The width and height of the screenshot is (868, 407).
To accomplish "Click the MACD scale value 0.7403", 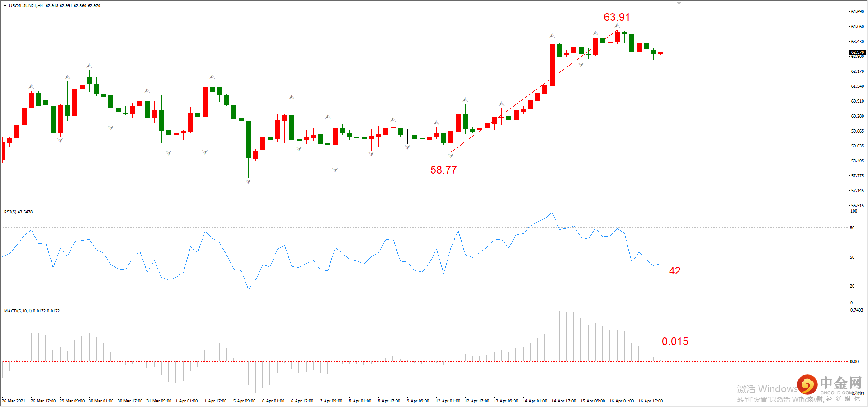I will [857, 310].
